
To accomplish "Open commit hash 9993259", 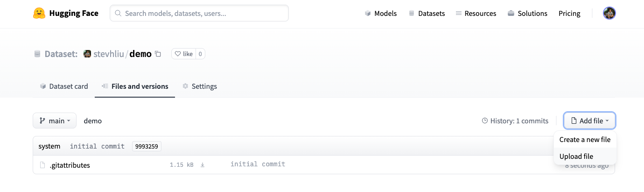I will pos(147,146).
